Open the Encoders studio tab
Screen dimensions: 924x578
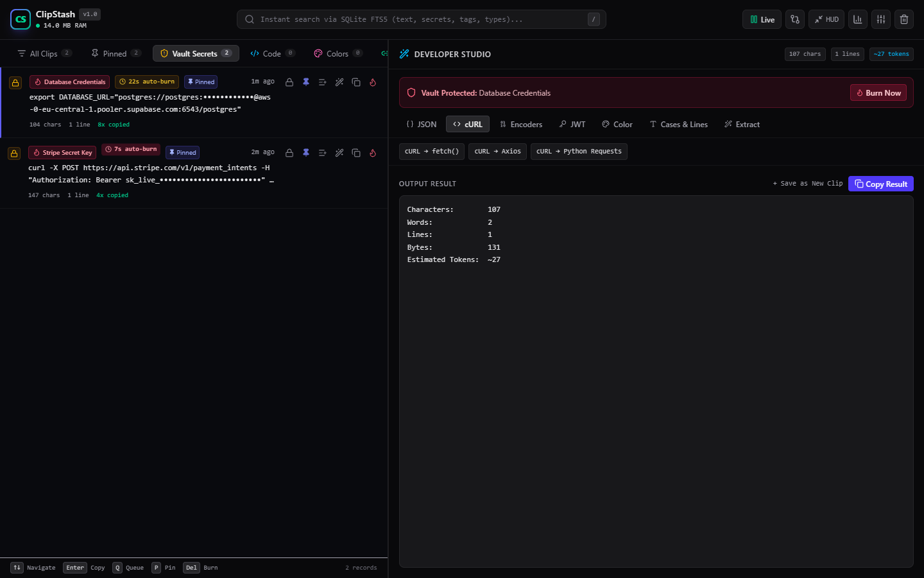pos(521,124)
